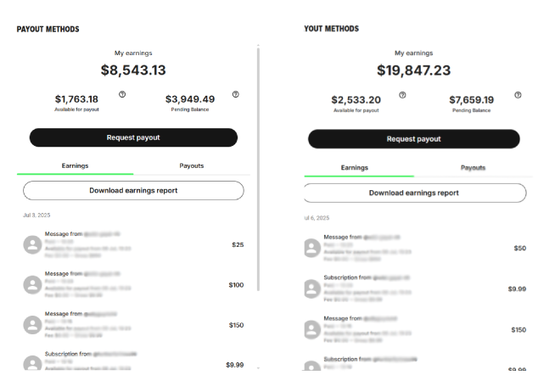
Task: Click help icon beside $3,949.49 pending balance
Action: 235,94
